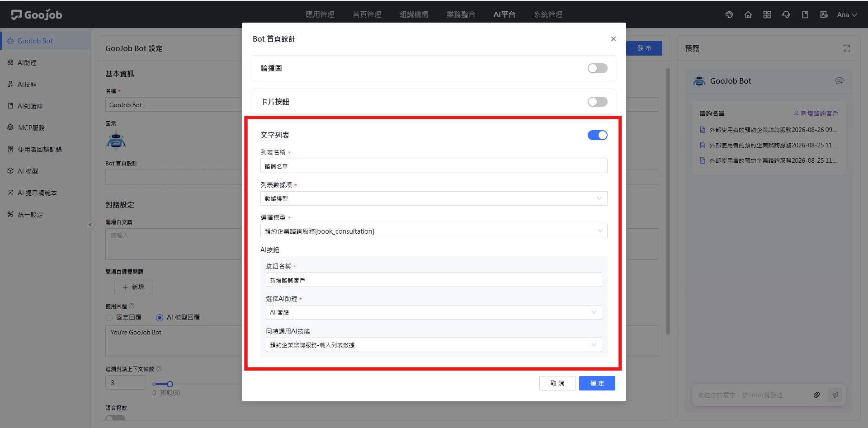
Task: Collapse the sidebar with the arrow handle
Action: pos(90,225)
